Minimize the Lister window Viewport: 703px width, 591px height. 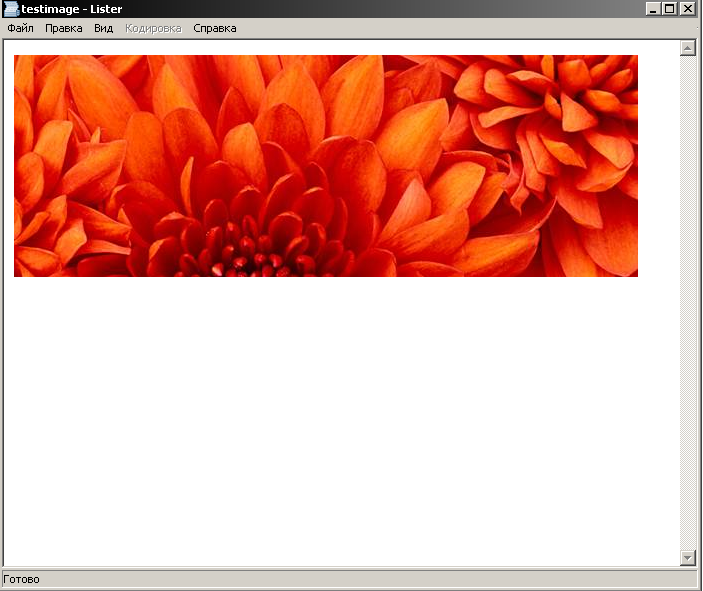pyautogui.click(x=653, y=9)
